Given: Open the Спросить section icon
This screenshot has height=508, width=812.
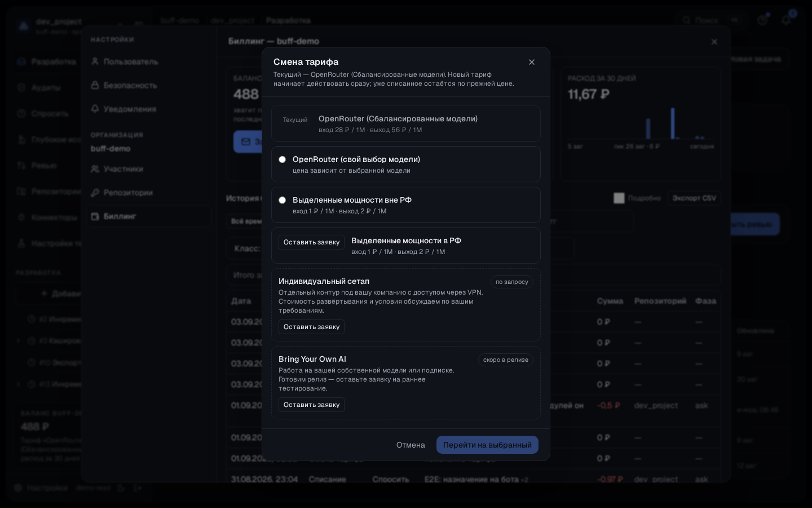Looking at the screenshot, I should (21, 113).
